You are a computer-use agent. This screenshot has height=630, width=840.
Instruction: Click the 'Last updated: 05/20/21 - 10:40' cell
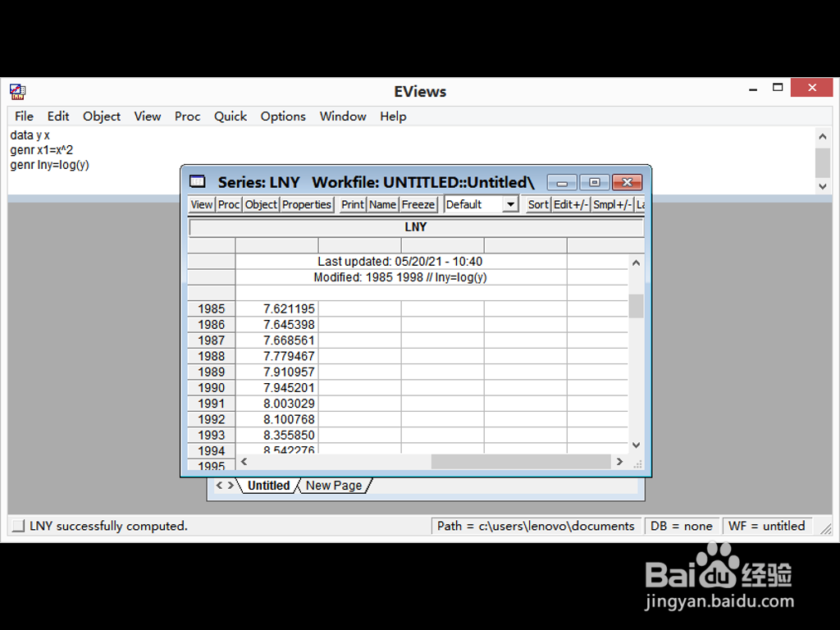(400, 262)
